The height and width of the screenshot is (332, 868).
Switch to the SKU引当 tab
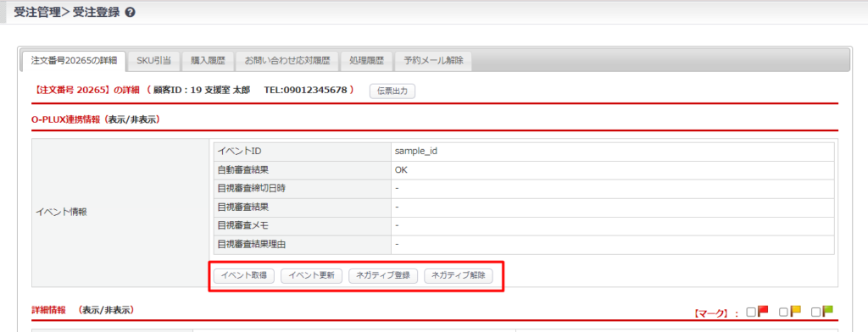pyautogui.click(x=154, y=62)
